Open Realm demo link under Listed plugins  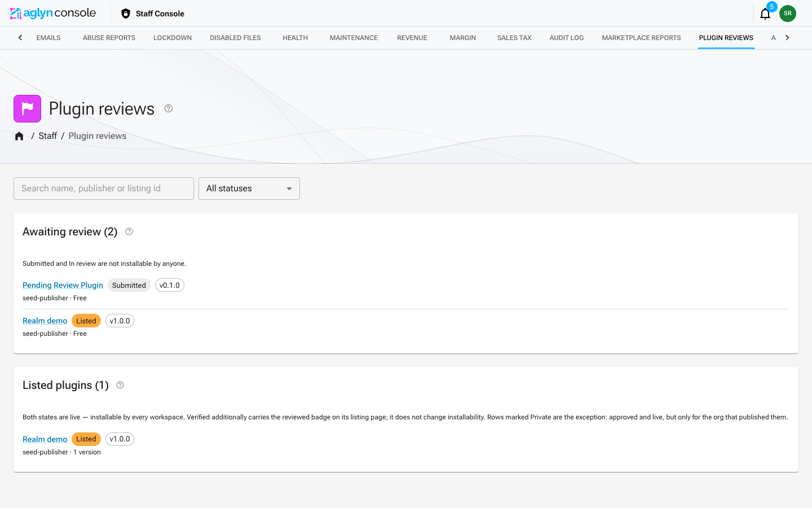point(45,439)
